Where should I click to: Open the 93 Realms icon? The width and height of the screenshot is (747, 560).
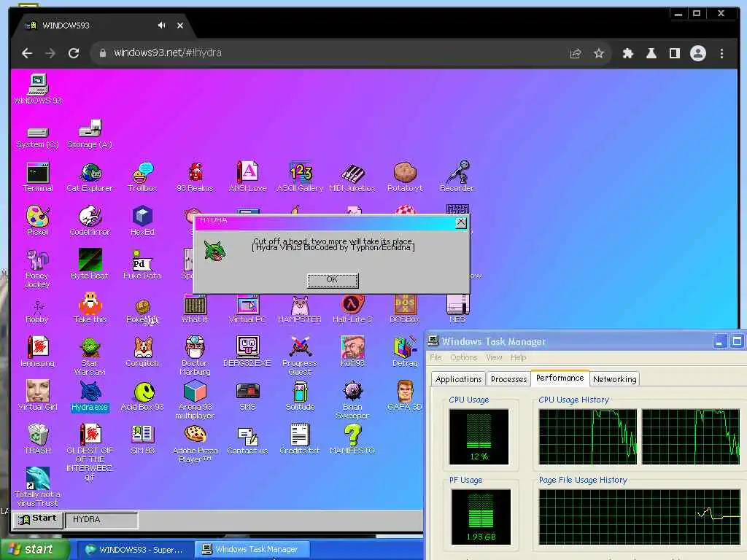point(195,177)
